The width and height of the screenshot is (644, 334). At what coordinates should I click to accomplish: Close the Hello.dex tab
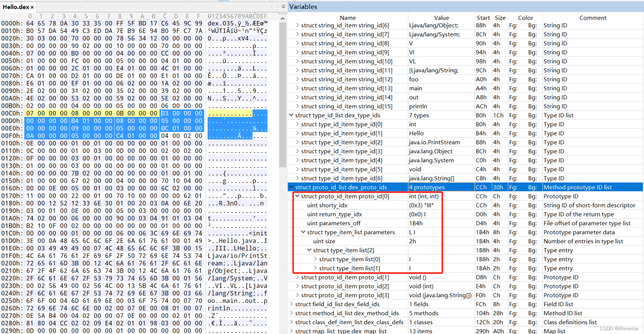click(32, 7)
